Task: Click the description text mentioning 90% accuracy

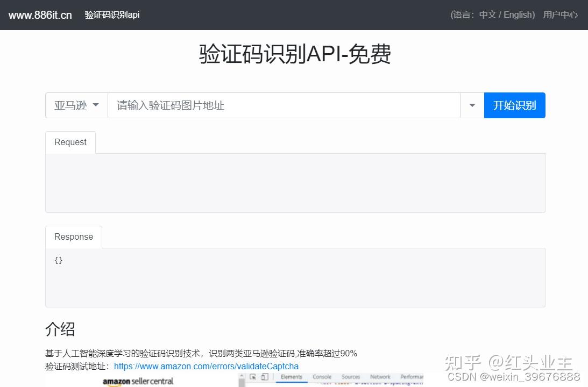Action: [201, 353]
